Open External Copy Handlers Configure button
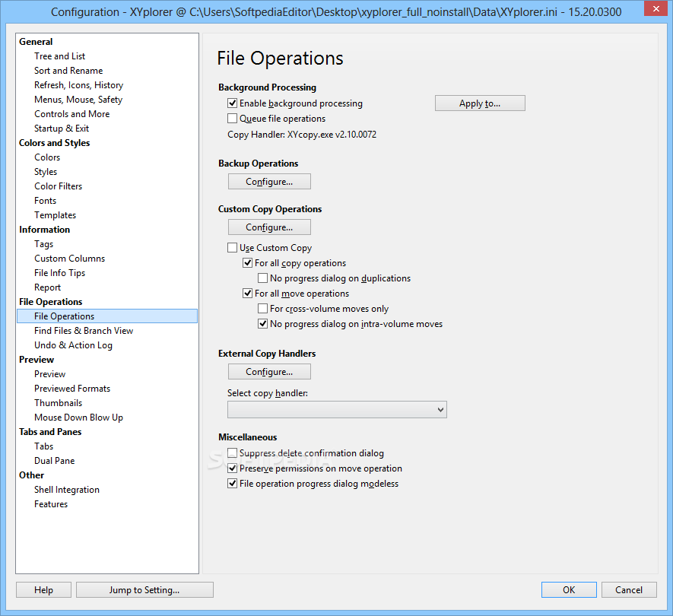The image size is (673, 616). 269,372
